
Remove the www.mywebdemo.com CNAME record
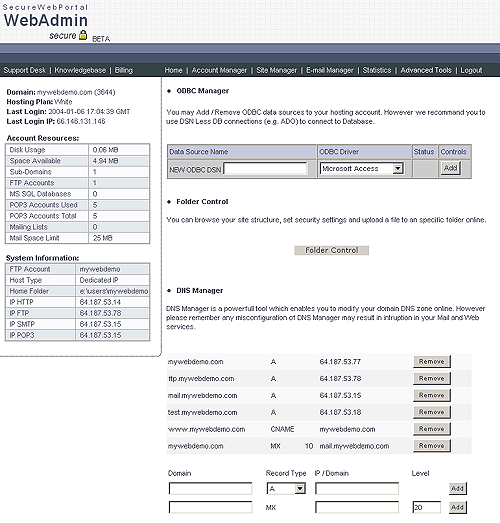tap(432, 429)
